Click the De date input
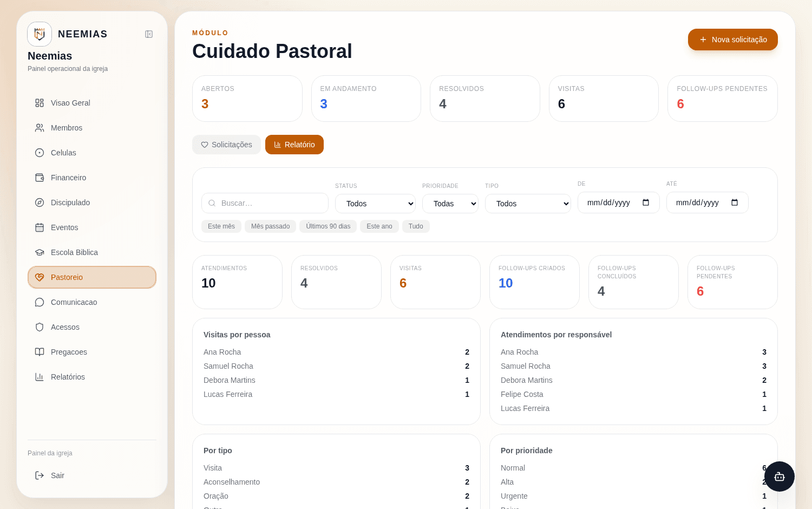This screenshot has width=812, height=509. tap(619, 203)
